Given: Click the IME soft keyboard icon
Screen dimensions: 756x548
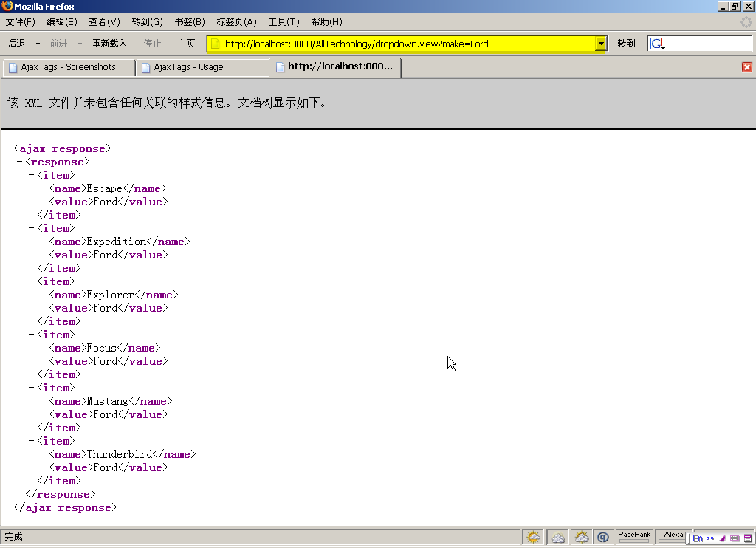Looking at the screenshot, I should [735, 538].
